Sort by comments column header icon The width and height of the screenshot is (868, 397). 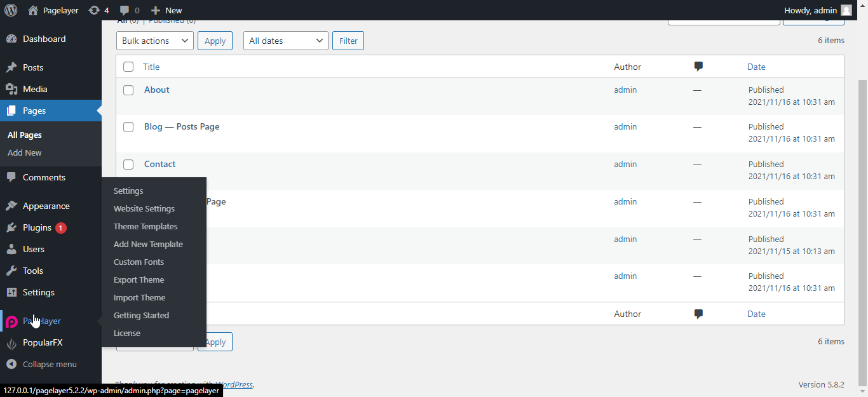point(698,67)
